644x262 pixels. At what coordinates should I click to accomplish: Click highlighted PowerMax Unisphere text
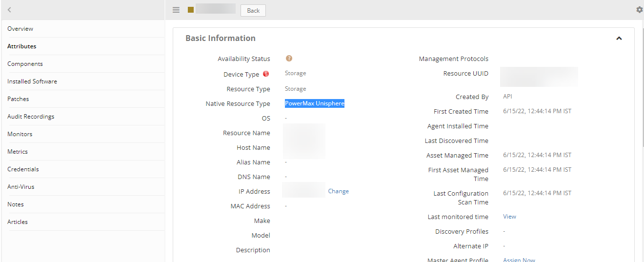pos(315,103)
